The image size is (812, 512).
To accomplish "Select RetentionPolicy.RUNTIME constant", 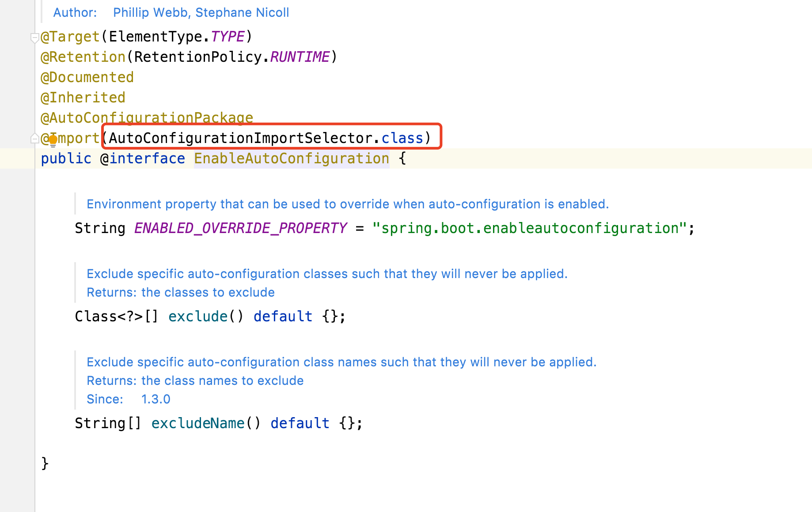I will click(232, 57).
